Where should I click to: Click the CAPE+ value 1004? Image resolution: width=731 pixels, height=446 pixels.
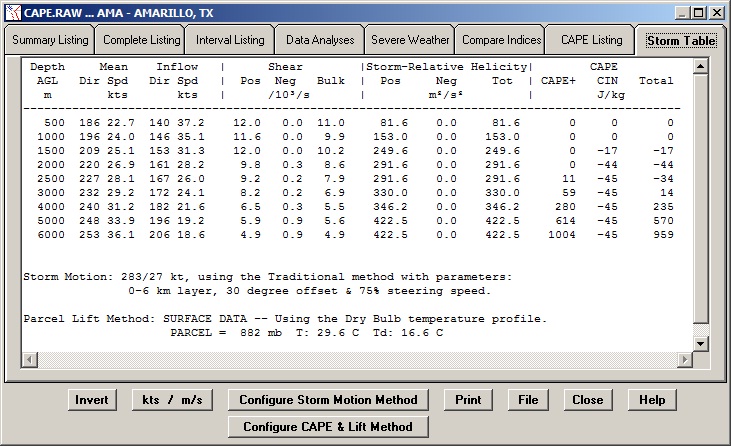[562, 235]
